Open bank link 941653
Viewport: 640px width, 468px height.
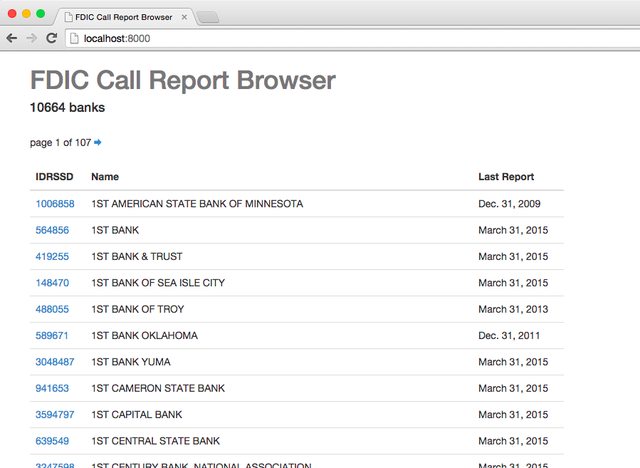(52, 388)
